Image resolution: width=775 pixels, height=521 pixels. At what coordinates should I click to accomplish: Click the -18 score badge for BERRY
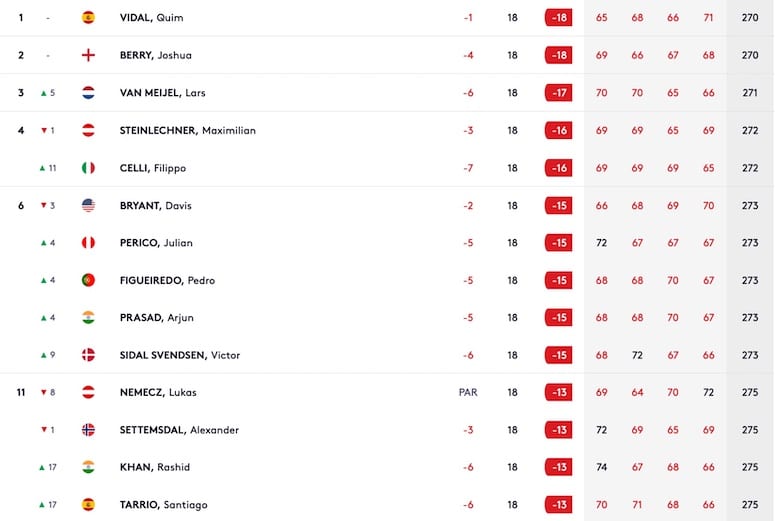[x=559, y=55]
